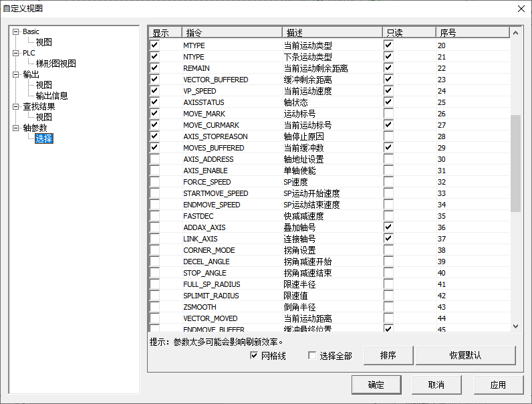Confirm with the 确定 button
This screenshot has height=404, width=532.
click(376, 385)
